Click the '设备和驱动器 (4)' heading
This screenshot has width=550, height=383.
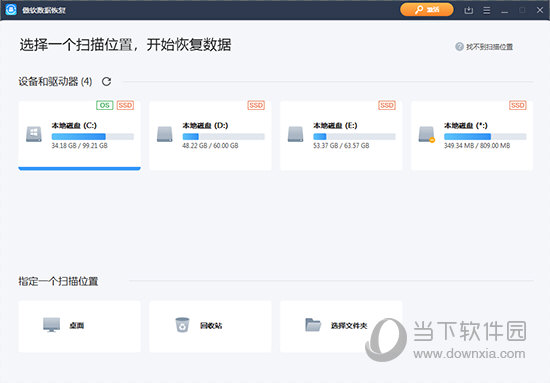click(x=55, y=82)
